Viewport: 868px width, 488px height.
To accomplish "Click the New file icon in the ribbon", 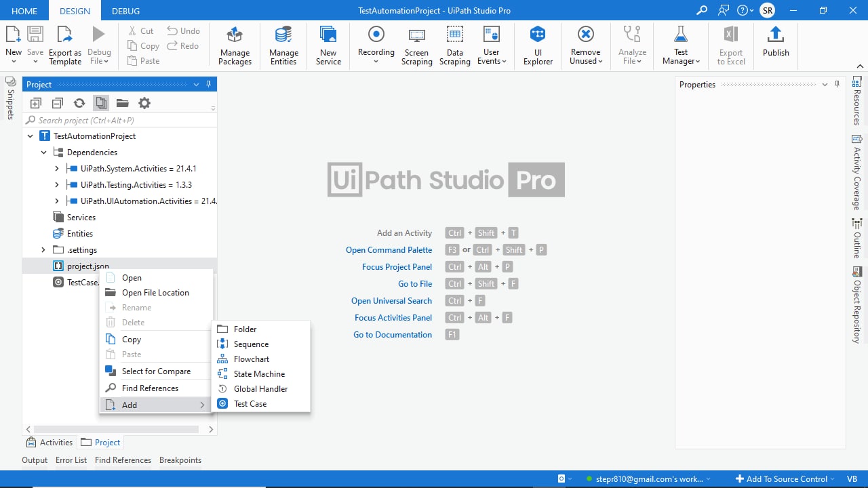I will [x=14, y=35].
